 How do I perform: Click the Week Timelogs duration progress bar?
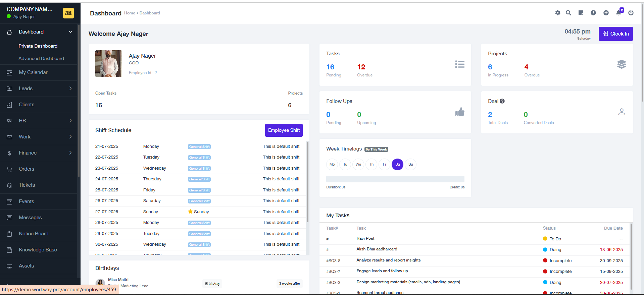(395, 179)
